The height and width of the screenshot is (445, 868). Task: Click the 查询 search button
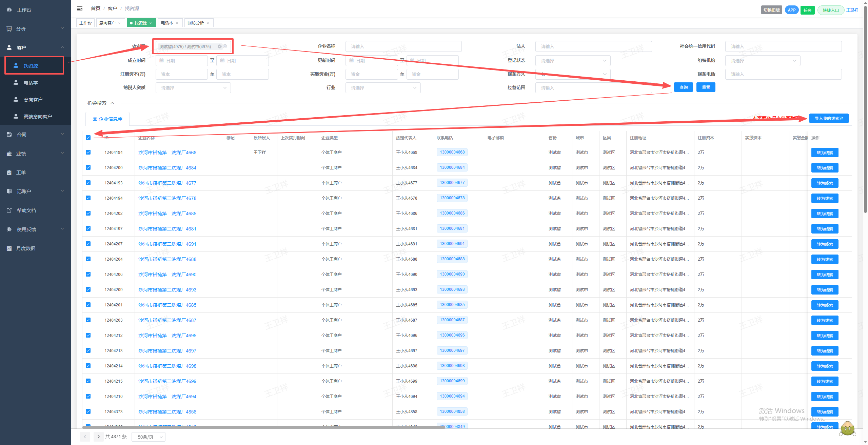[x=684, y=87]
